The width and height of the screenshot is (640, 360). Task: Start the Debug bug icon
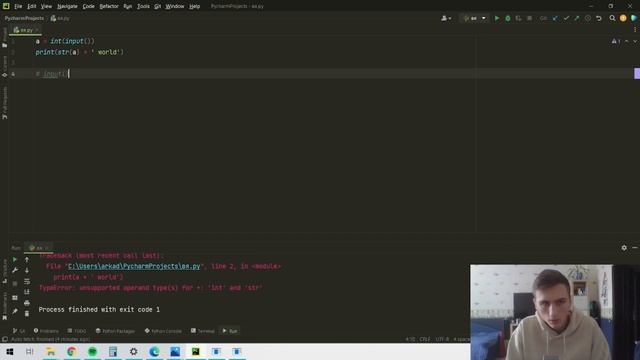[x=508, y=18]
